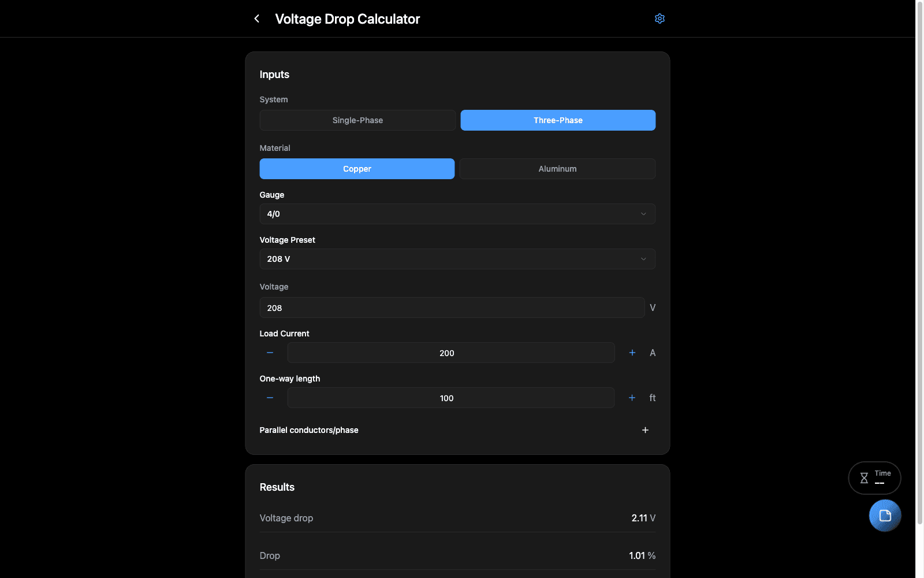Click the One-way length value field
The image size is (924, 578).
(x=451, y=398)
